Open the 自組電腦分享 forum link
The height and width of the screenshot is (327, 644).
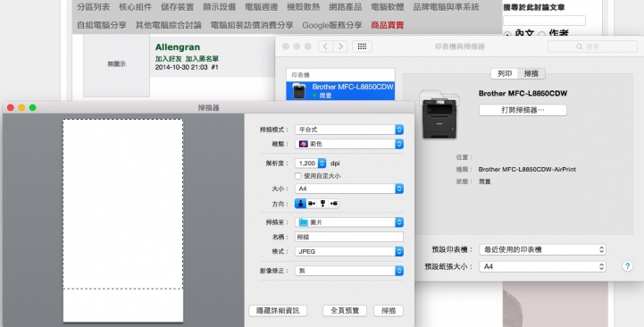pyautogui.click(x=102, y=25)
